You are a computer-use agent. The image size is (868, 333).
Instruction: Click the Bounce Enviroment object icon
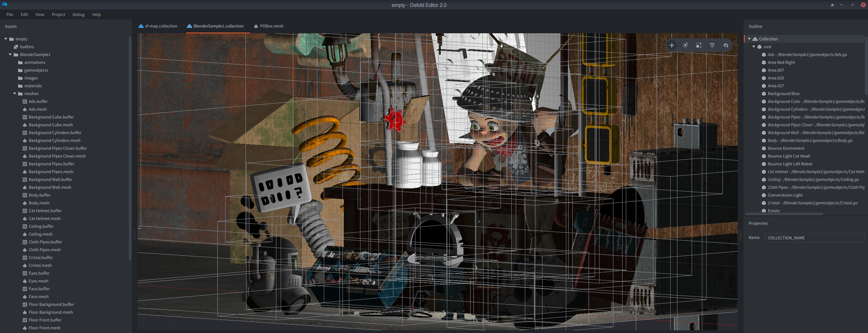[x=764, y=148]
